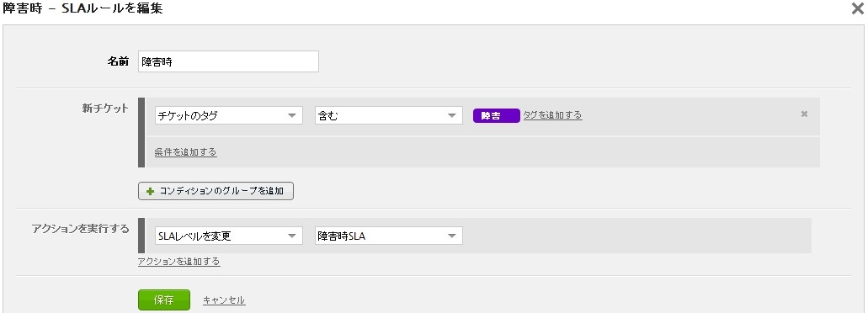Image resolution: width=868 pixels, height=313 pixels.
Task: Open the SLAレベルを変更 action dropdown
Action: 229,236
